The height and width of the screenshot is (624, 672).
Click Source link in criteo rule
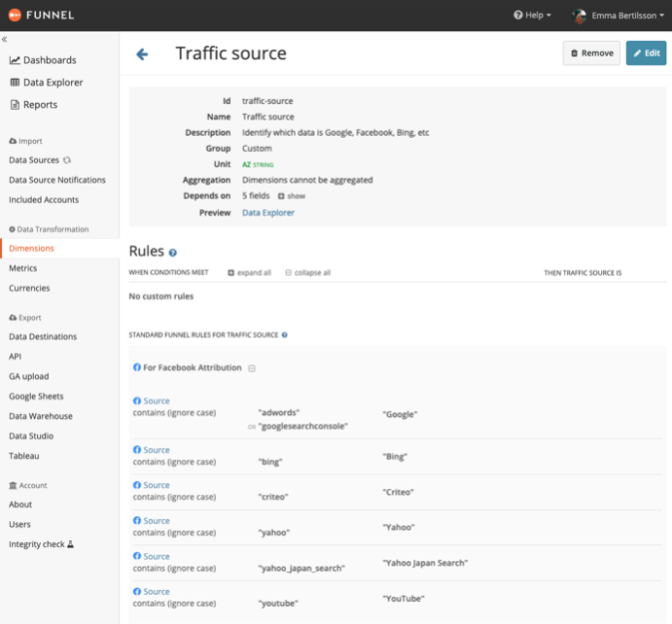pyautogui.click(x=157, y=485)
